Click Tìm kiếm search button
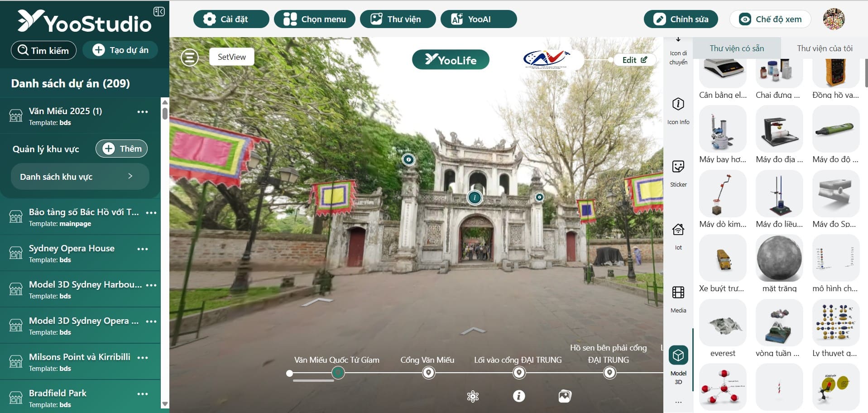Screen dimensions: 868x413 pos(43,50)
